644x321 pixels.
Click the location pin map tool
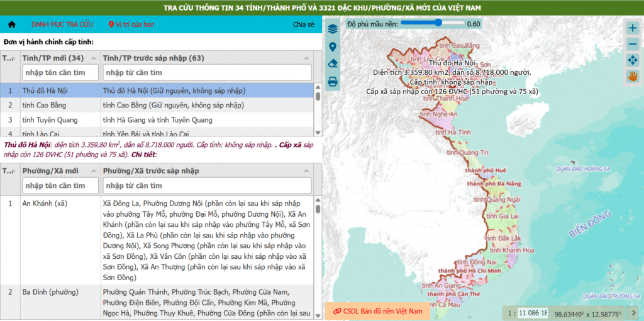tap(333, 46)
